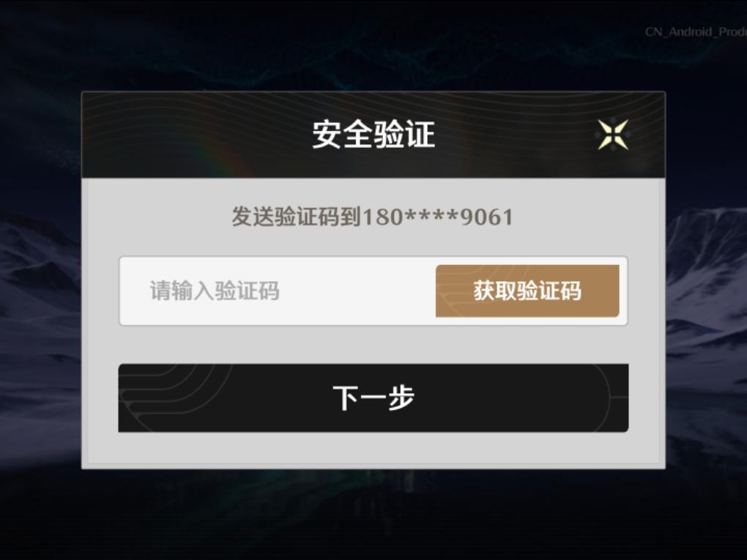
Task: Tap 下一步 to continue
Action: tap(373, 398)
